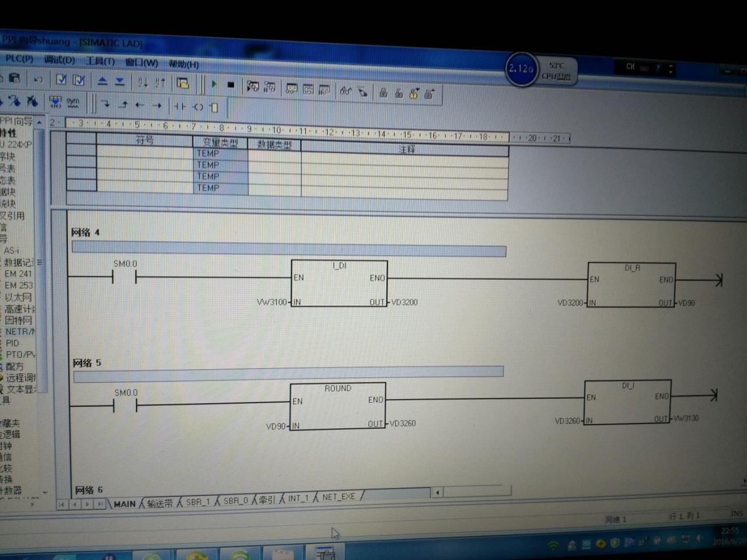Switch to the INT_1 tab
The height and width of the screenshot is (560, 747).
point(298,498)
